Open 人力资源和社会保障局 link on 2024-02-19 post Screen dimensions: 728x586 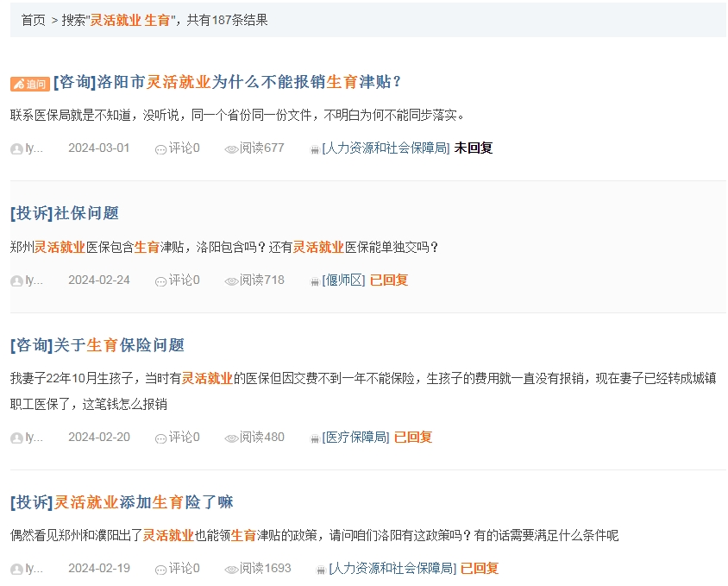pyautogui.click(x=392, y=569)
